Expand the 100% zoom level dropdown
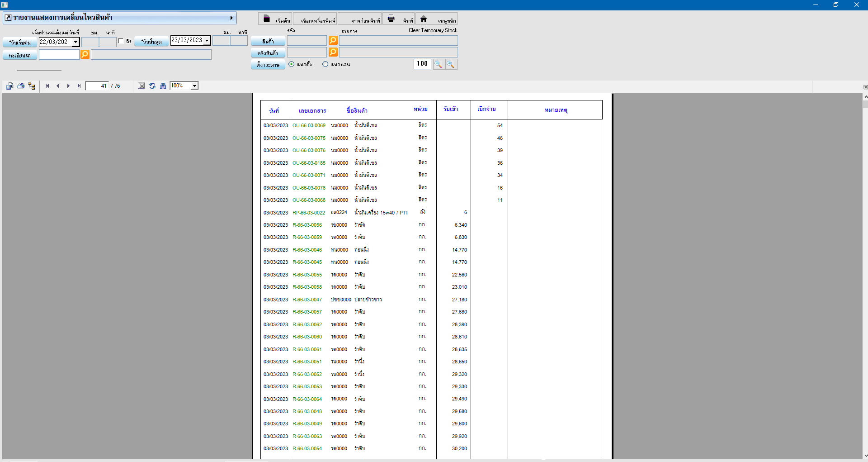The width and height of the screenshot is (868, 462). (194, 86)
